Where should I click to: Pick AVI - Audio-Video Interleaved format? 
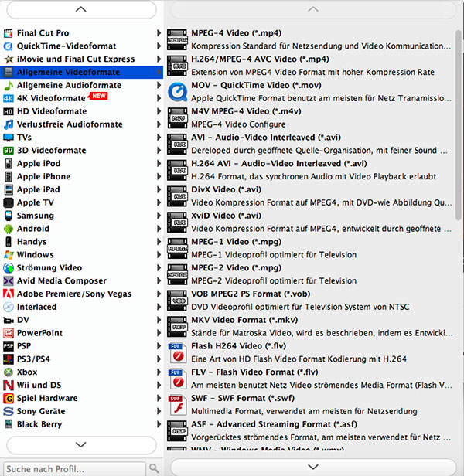310,144
